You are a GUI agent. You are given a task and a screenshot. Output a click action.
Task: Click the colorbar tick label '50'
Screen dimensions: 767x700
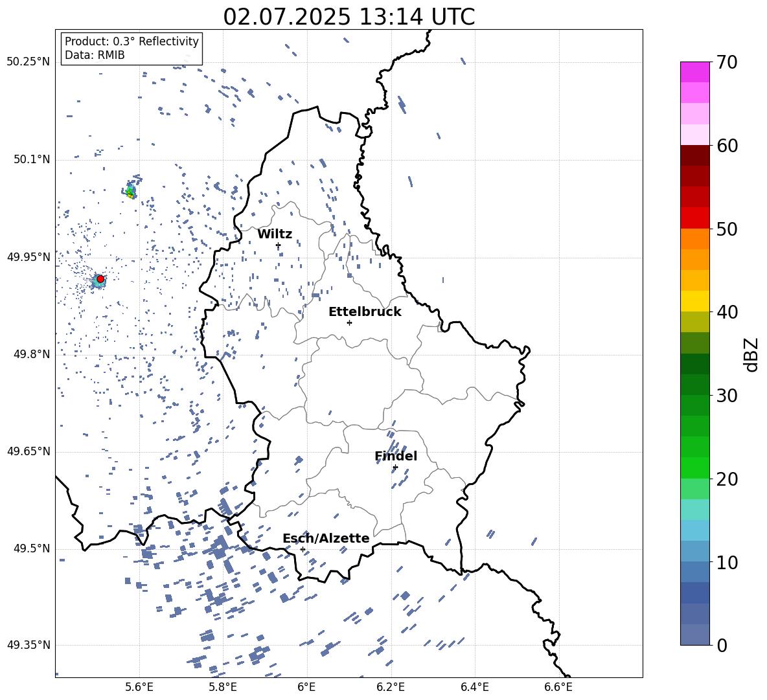coord(727,229)
